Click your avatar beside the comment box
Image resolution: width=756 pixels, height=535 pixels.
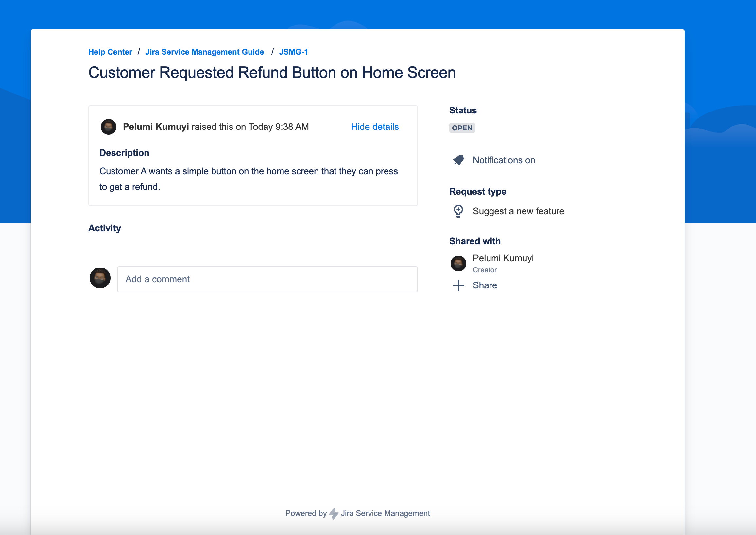99,278
